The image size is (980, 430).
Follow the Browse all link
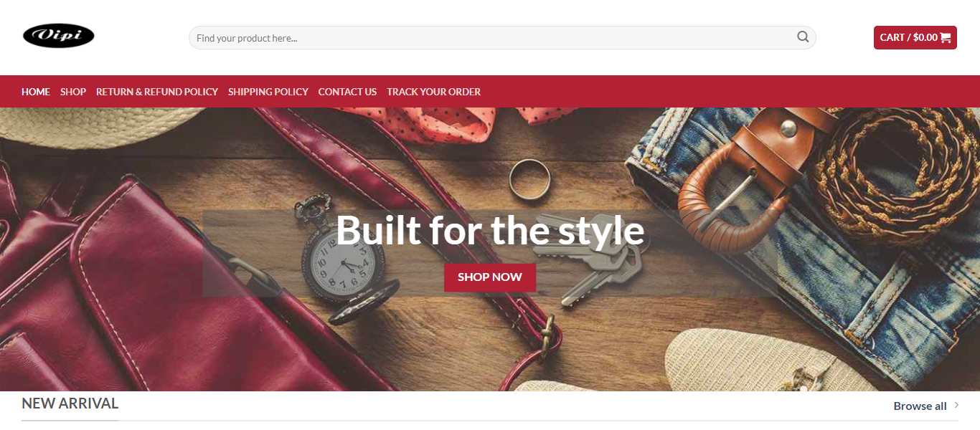[x=920, y=406]
